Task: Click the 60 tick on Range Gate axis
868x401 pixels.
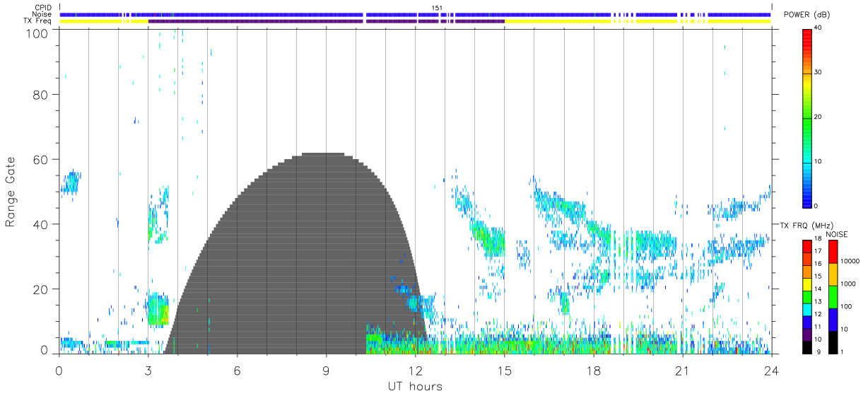Action: [41, 160]
